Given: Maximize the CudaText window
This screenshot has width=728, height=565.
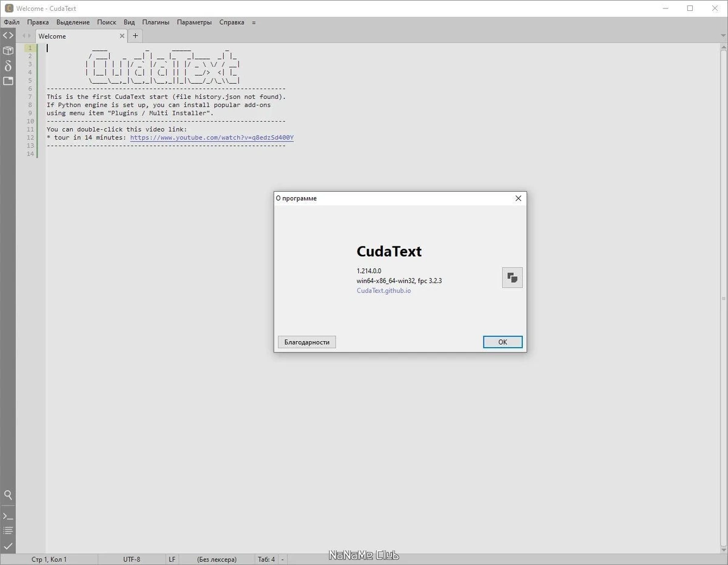Looking at the screenshot, I should 690,8.
